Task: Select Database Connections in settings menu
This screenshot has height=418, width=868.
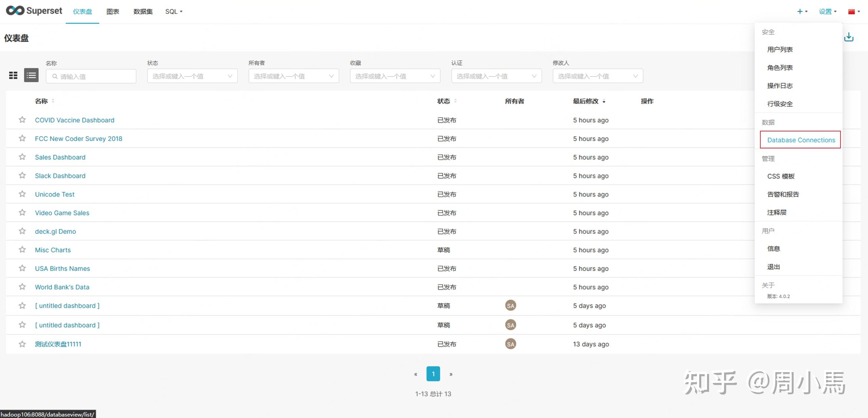Action: point(800,140)
